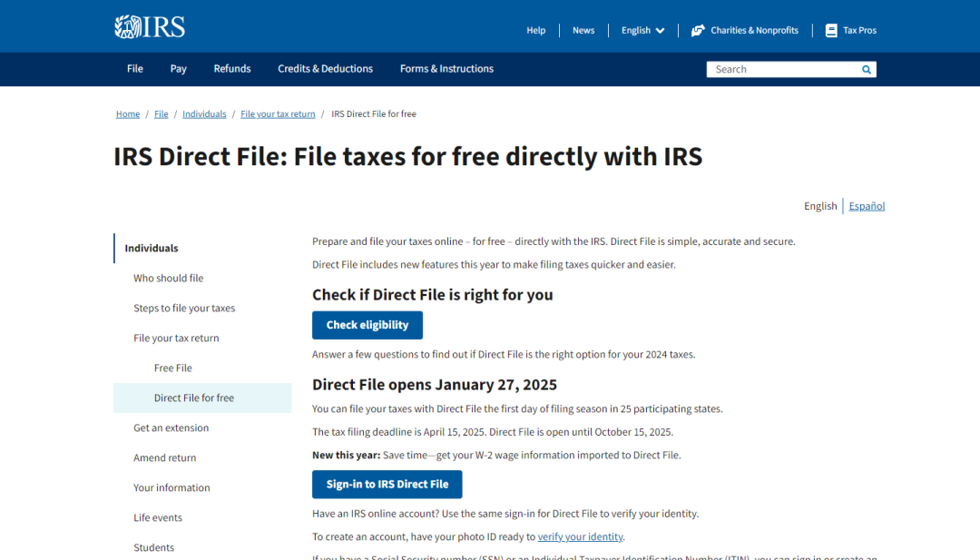Open the Credits & Deductions menu
The image size is (980, 560).
pyautogui.click(x=325, y=69)
